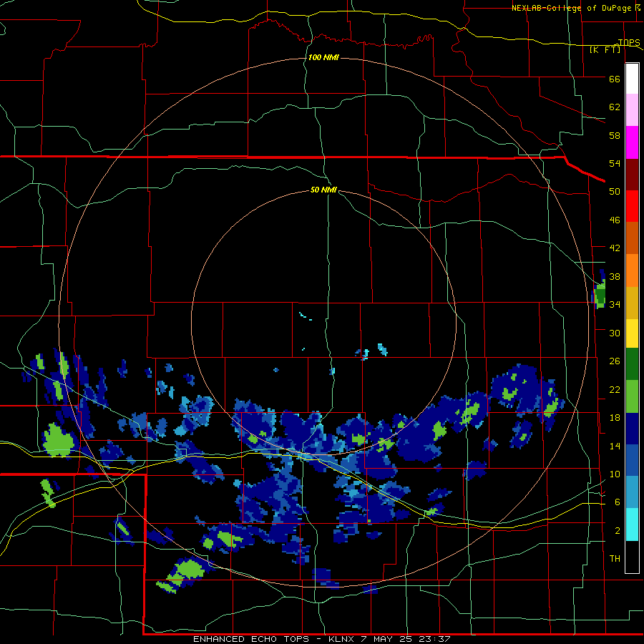
Task: Click the '23:37' timestamp
Action: [x=434, y=639]
